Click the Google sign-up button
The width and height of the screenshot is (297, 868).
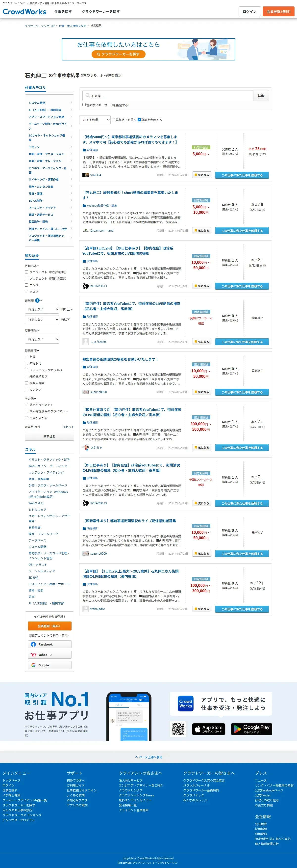[x=49, y=665]
